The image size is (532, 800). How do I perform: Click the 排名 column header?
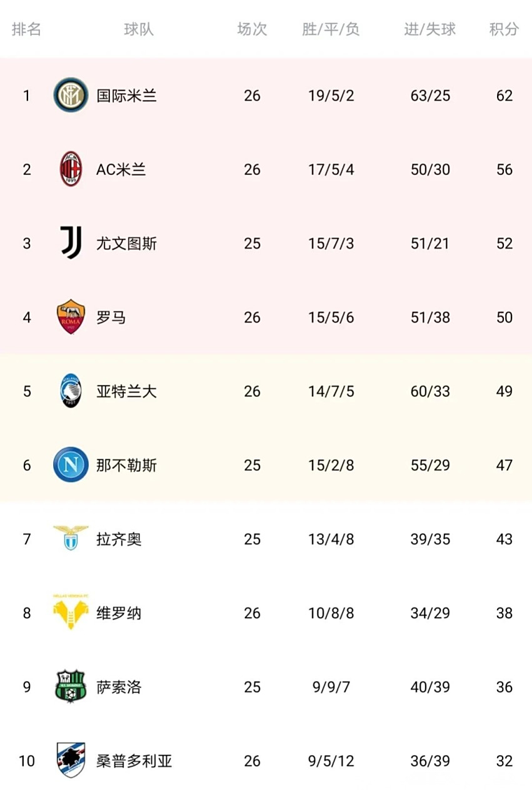coord(26,29)
